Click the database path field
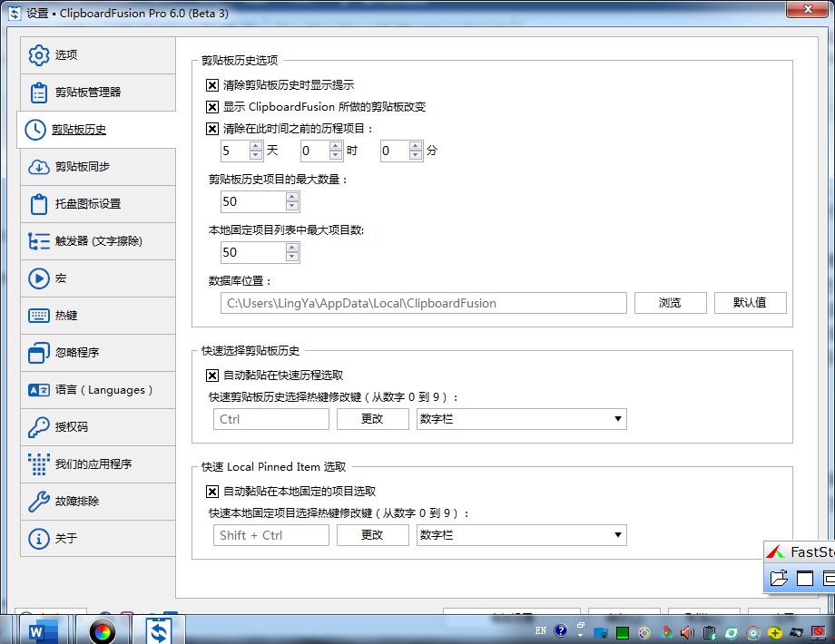The height and width of the screenshot is (644, 835). [423, 303]
